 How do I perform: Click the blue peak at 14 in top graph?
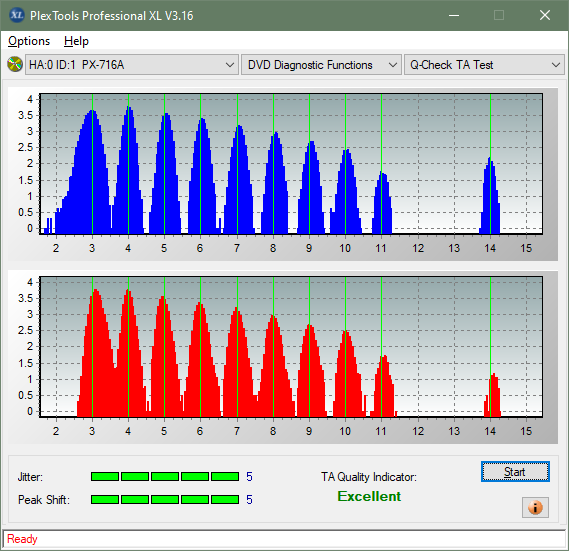[490, 196]
